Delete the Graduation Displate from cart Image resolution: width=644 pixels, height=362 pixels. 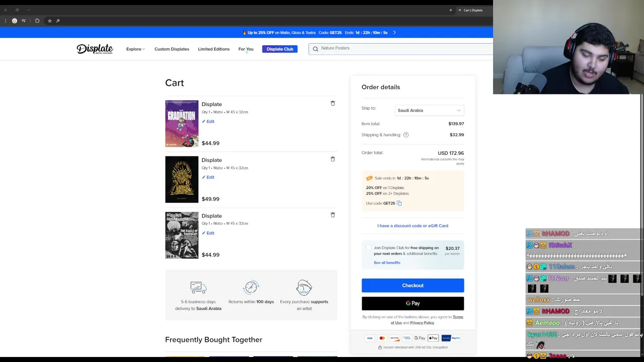click(x=333, y=103)
